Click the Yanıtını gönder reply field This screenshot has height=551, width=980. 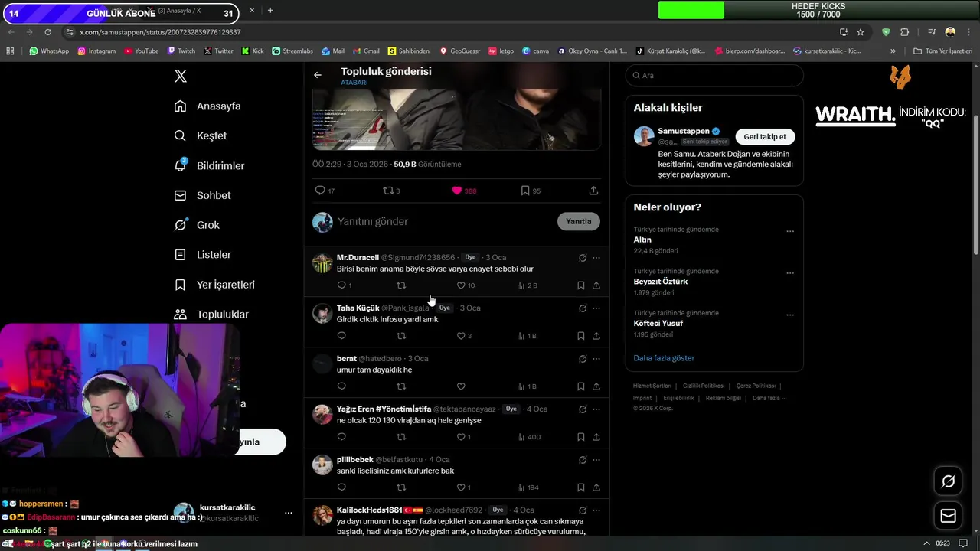pyautogui.click(x=444, y=221)
